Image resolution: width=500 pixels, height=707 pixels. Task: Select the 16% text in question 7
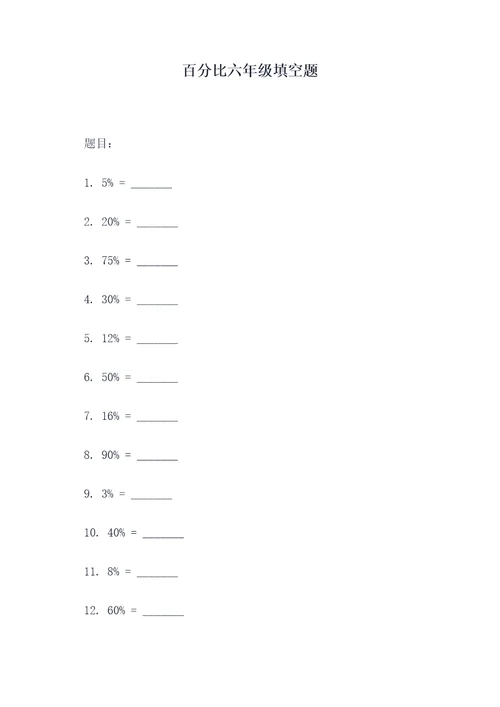pos(110,416)
